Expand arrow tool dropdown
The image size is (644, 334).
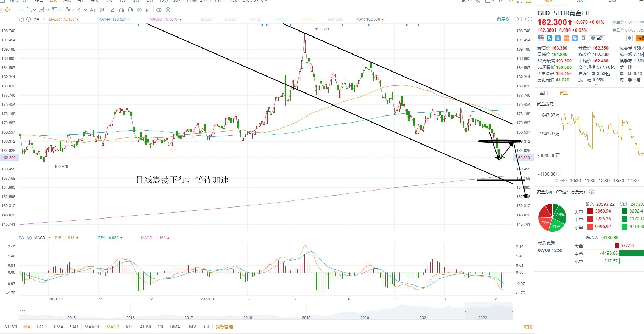click(x=85, y=10)
